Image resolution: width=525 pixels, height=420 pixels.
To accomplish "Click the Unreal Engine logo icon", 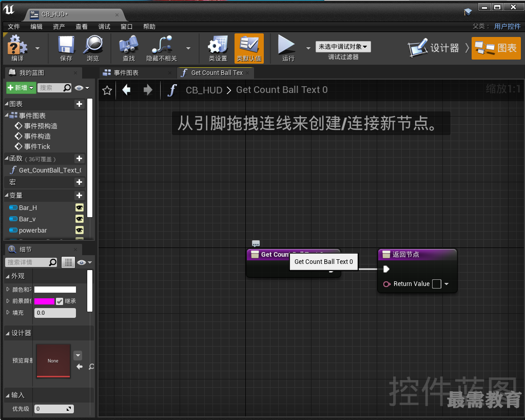I will pos(9,9).
